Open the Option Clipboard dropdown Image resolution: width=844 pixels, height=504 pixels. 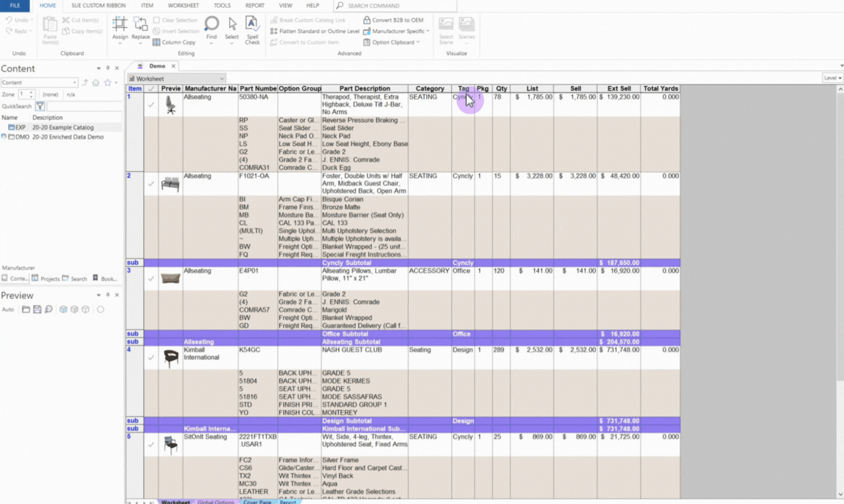pos(417,42)
